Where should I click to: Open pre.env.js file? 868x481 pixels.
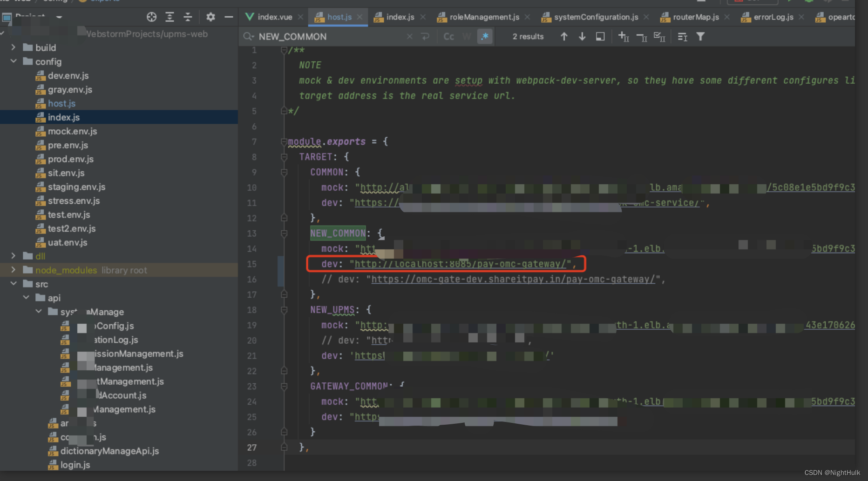[68, 145]
